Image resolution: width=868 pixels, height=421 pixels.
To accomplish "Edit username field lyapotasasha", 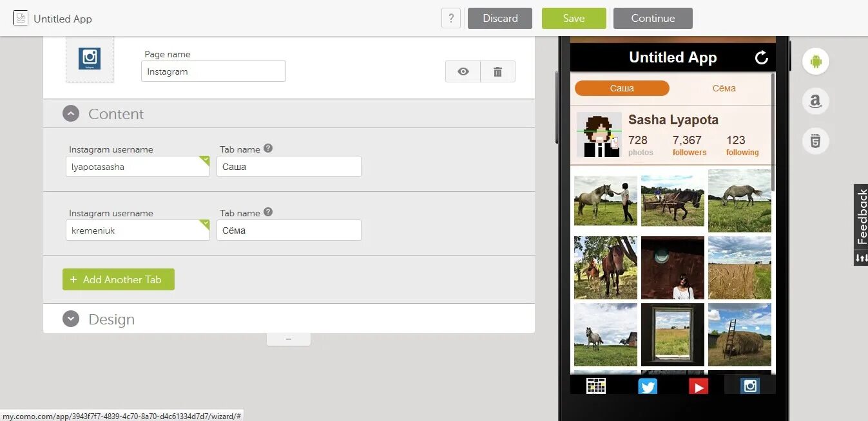I will 138,166.
